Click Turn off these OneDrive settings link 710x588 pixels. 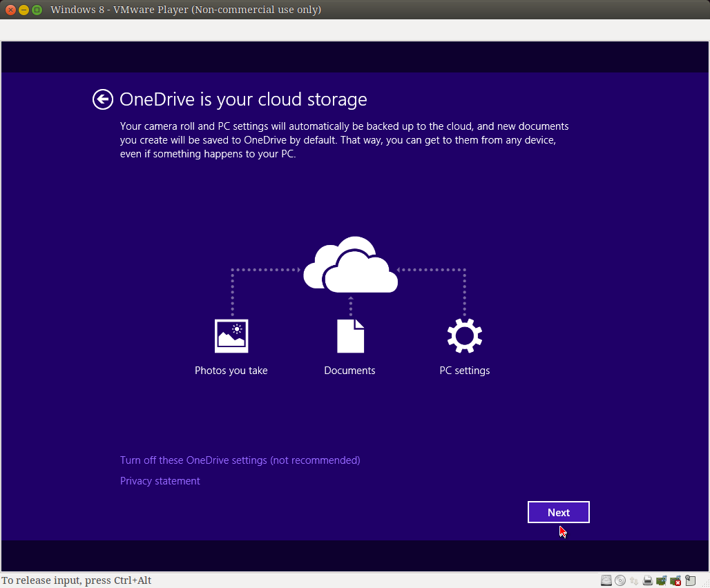coord(240,460)
